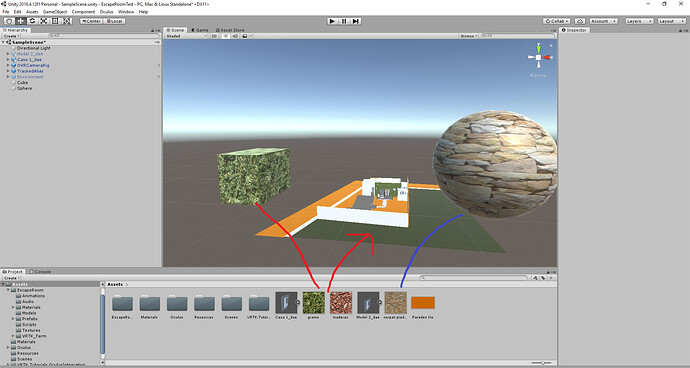Click the Step frame button

[x=356, y=21]
